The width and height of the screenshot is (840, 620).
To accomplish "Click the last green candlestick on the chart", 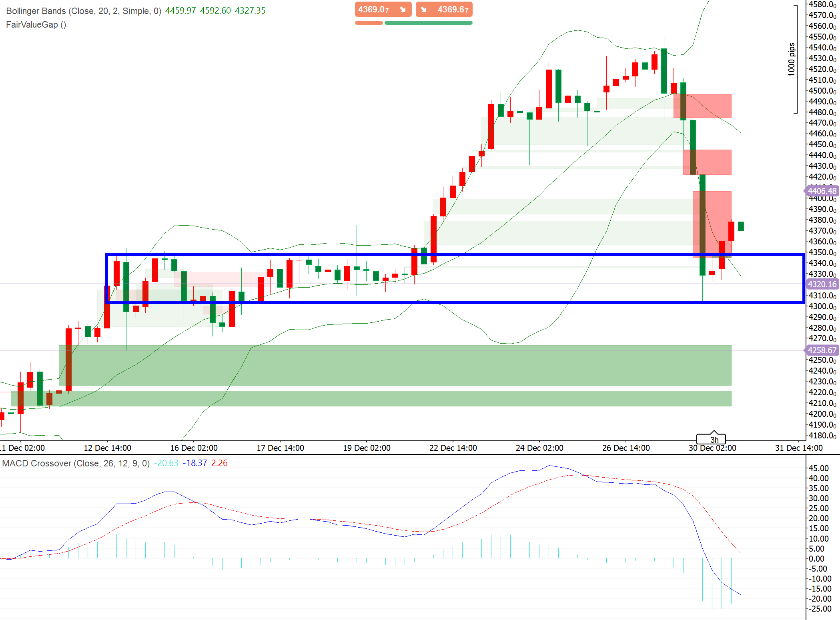I will tap(741, 226).
